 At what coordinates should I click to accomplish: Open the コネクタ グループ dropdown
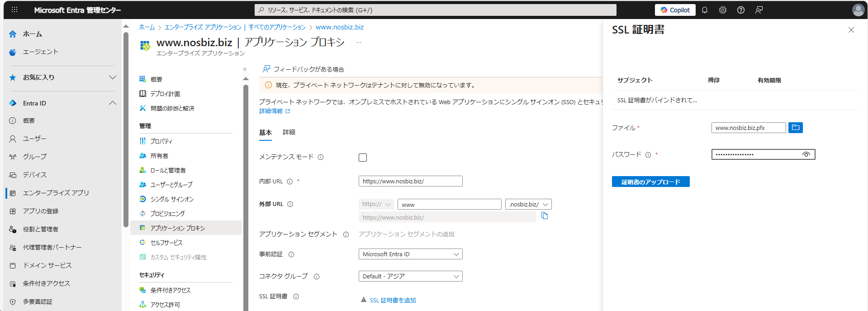(x=410, y=276)
